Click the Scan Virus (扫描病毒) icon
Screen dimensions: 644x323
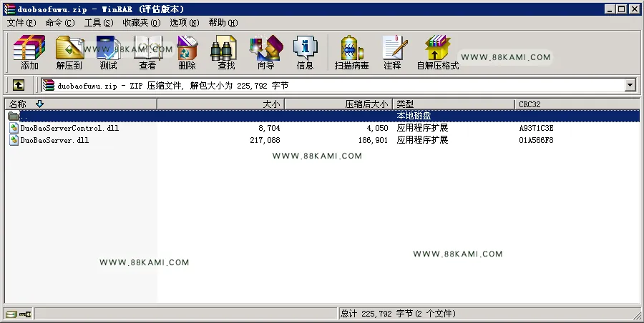351,51
